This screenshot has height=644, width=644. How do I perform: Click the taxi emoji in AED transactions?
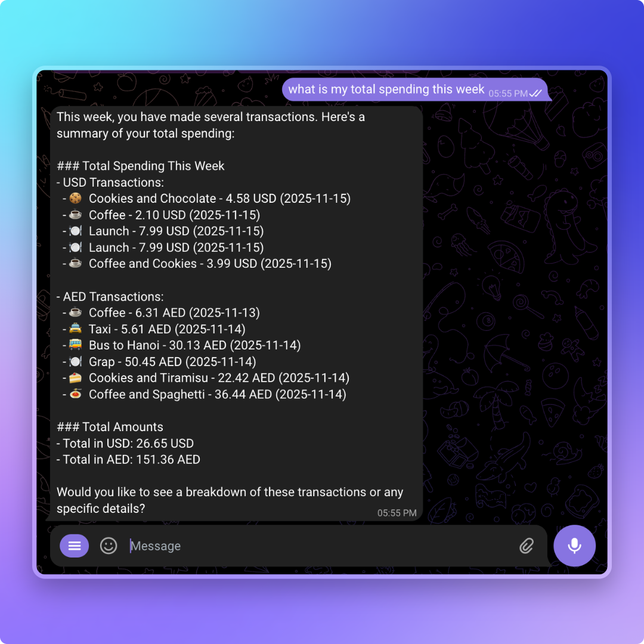click(75, 329)
